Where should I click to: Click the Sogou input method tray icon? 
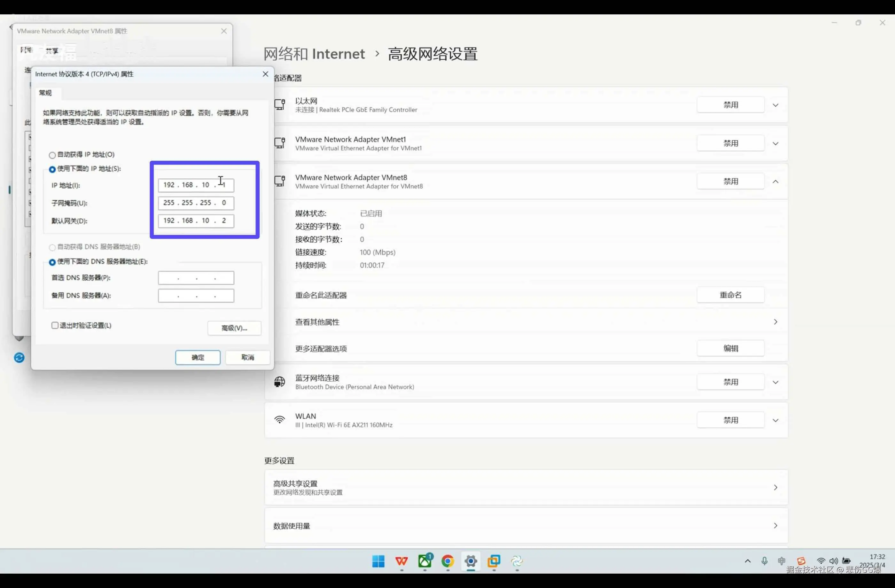point(801,561)
